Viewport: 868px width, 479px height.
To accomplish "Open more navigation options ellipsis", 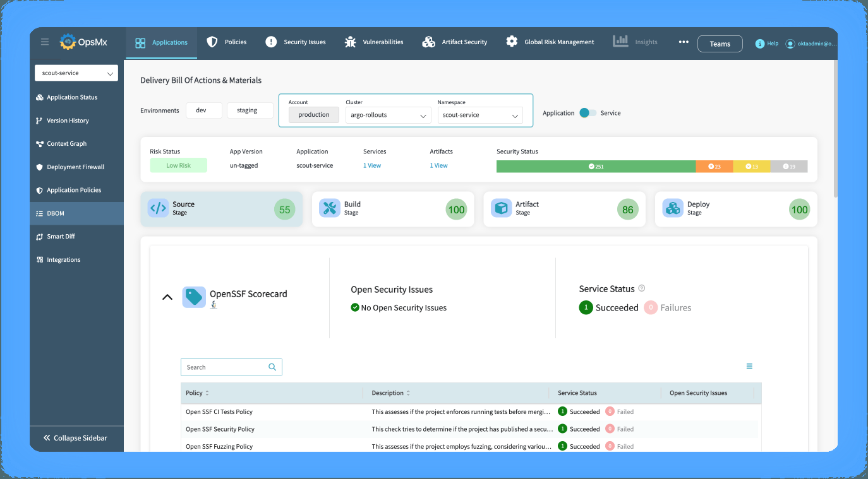I will click(684, 42).
